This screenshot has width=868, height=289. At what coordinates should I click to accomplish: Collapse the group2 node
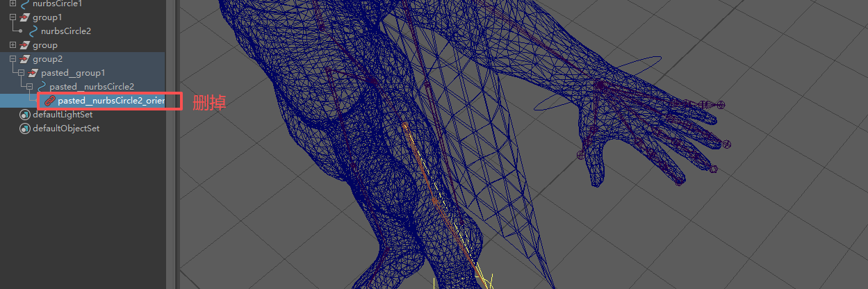[x=13, y=59]
